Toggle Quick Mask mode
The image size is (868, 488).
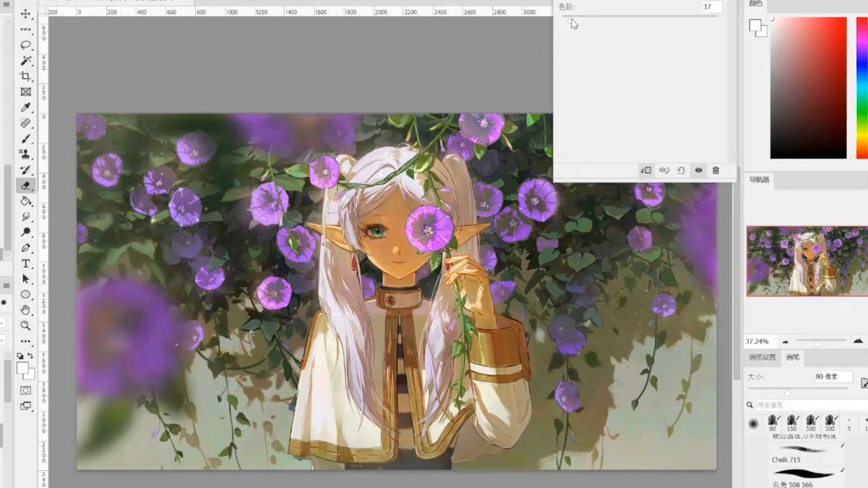25,390
